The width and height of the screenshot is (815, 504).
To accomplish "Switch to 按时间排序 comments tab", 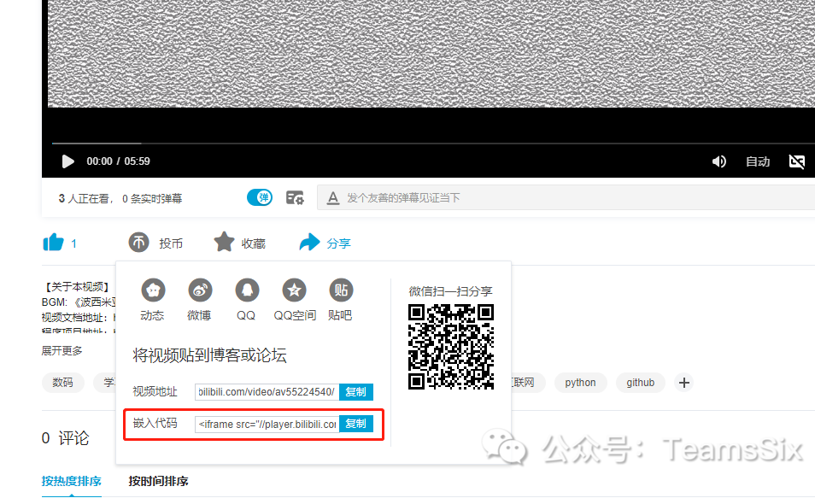I will tap(159, 481).
